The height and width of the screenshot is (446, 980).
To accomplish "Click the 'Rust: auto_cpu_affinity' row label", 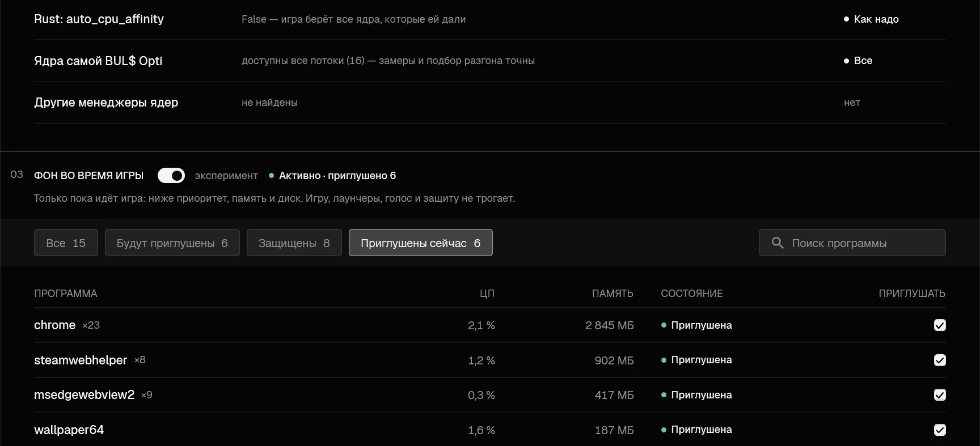I will pos(99,19).
